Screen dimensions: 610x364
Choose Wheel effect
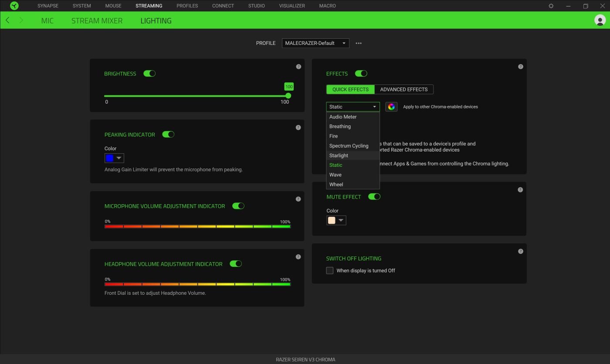[353, 184]
